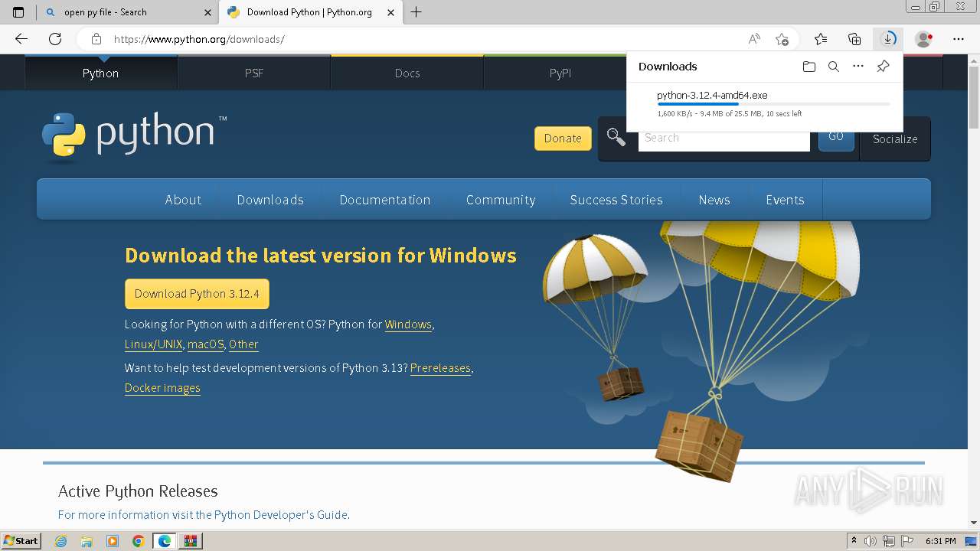Show hidden tray icons arrow

[x=854, y=541]
